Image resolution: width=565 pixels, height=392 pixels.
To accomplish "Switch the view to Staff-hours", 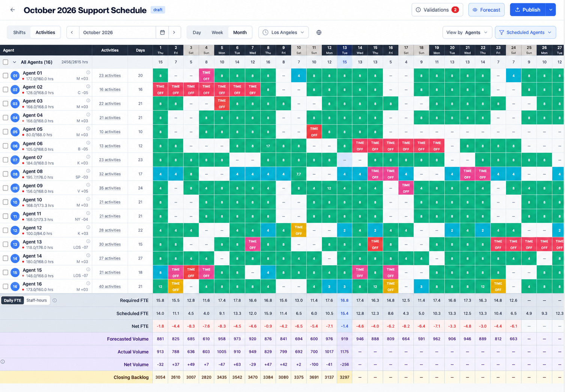I will 37,300.
